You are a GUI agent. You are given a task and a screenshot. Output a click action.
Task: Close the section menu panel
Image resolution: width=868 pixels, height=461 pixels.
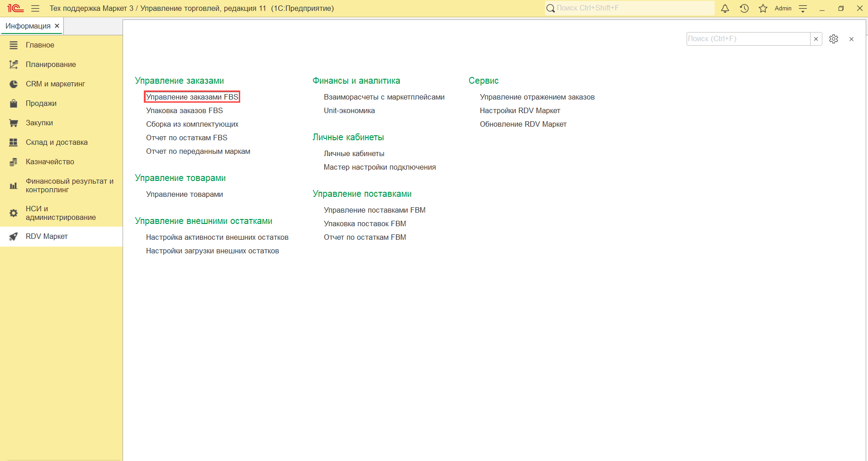pos(851,39)
